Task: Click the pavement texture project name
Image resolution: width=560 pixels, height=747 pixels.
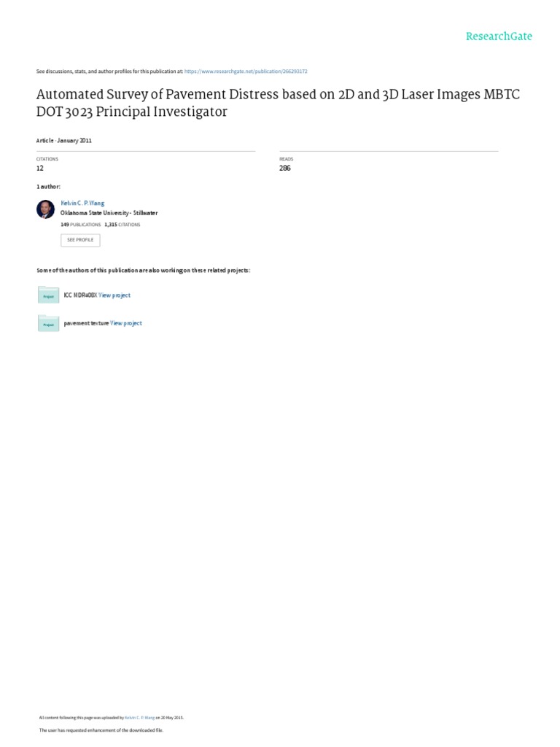Action: click(x=86, y=323)
